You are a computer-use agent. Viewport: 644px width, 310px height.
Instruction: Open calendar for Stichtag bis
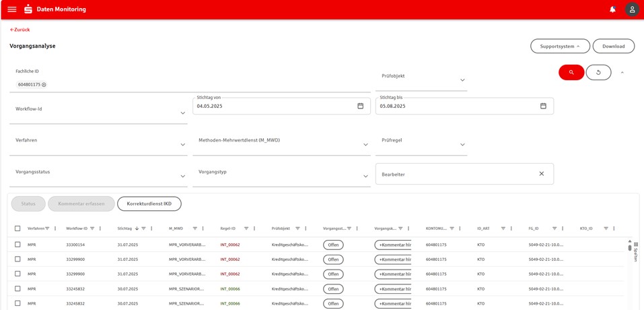[543, 106]
